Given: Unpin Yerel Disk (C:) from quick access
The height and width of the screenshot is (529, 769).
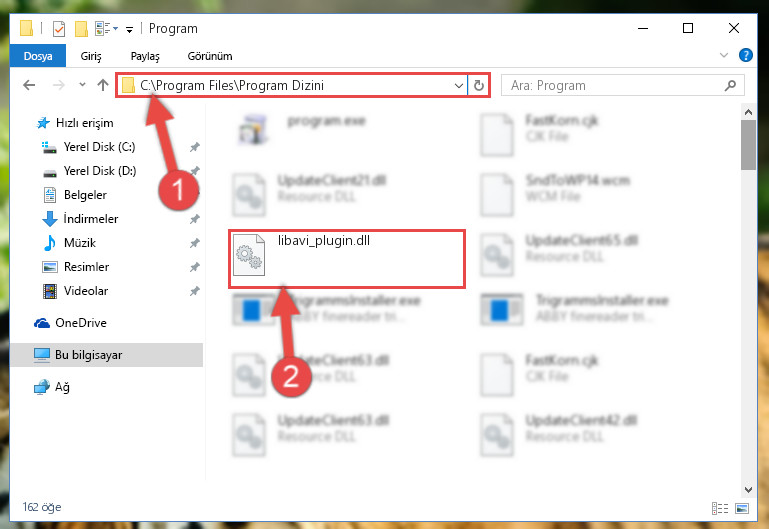Looking at the screenshot, I should (x=195, y=147).
